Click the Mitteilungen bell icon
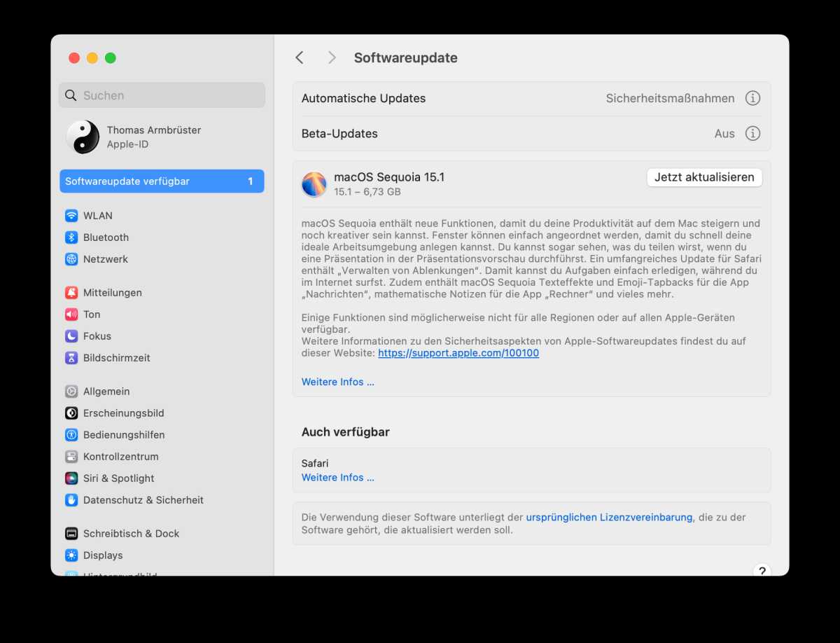The image size is (840, 643). [71, 293]
